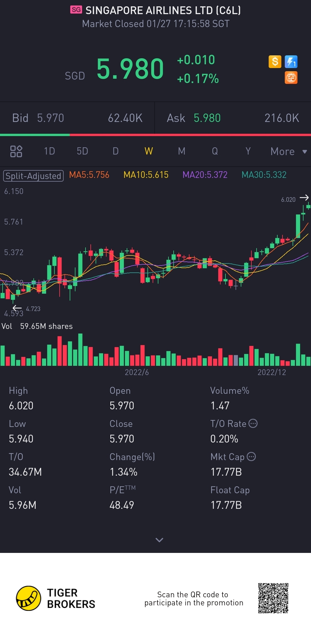
Task: Tap the blue lightning bolt icon
Action: pos(291,62)
